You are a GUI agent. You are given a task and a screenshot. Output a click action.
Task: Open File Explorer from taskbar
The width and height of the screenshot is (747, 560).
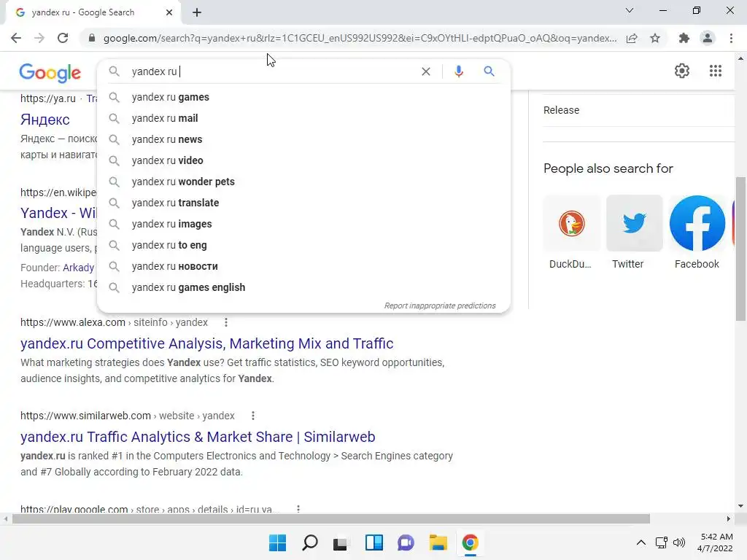click(438, 542)
